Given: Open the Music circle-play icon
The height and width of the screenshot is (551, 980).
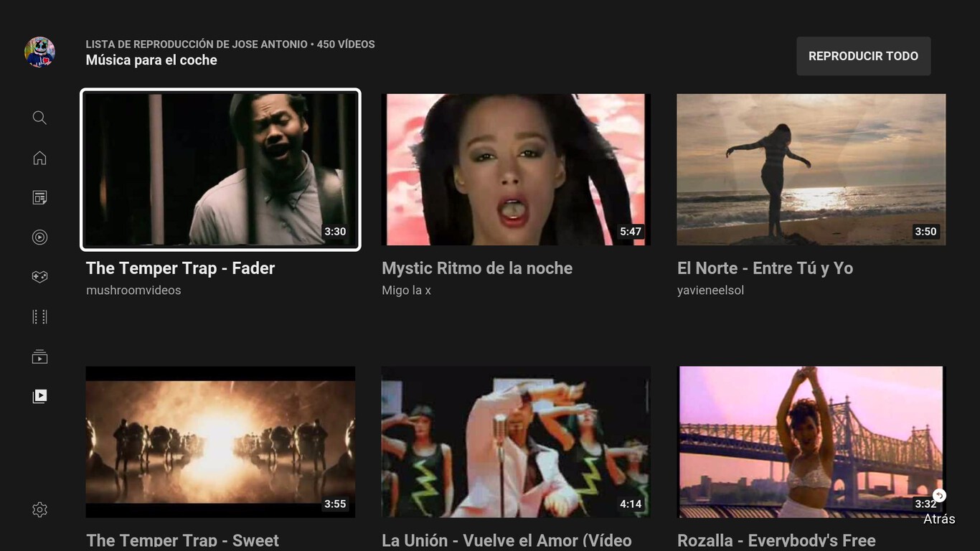Looking at the screenshot, I should pos(39,237).
